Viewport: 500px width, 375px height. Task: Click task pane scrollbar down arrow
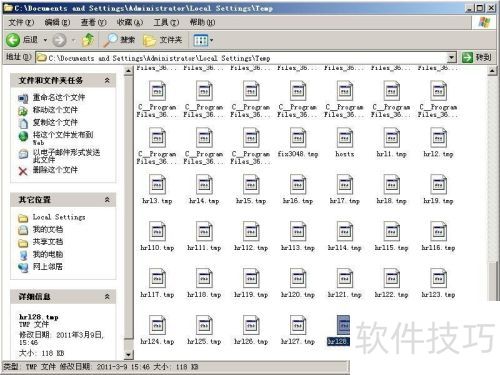tap(129, 355)
